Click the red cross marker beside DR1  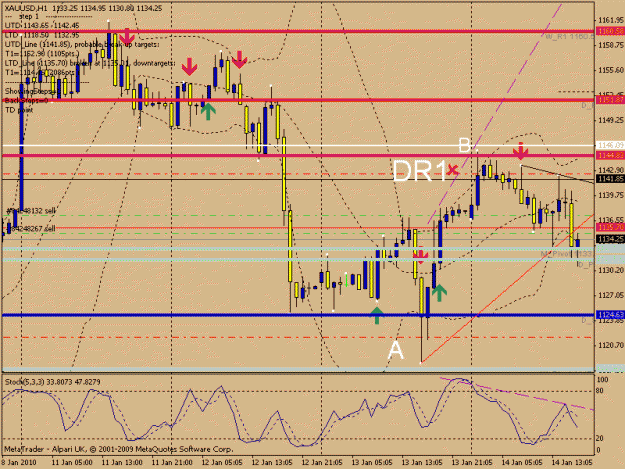click(452, 170)
